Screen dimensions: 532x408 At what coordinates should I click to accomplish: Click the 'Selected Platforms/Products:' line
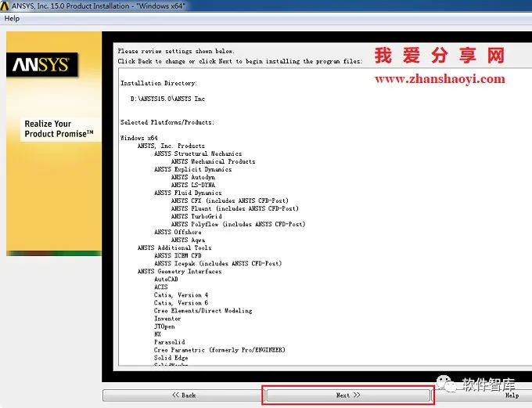click(x=167, y=122)
